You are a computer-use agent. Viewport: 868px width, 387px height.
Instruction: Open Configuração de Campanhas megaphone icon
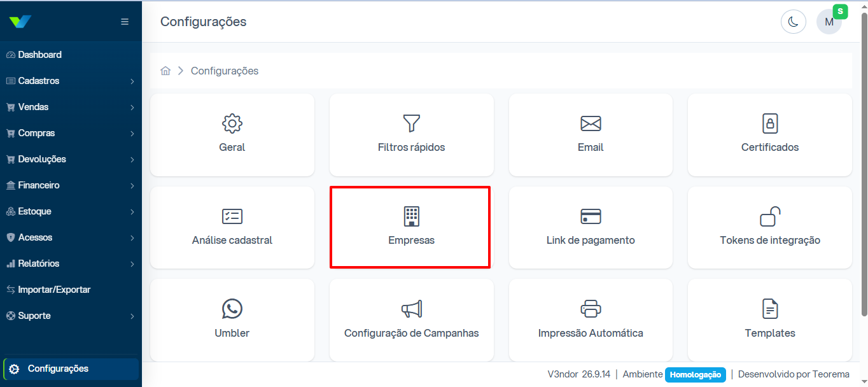[x=412, y=309]
